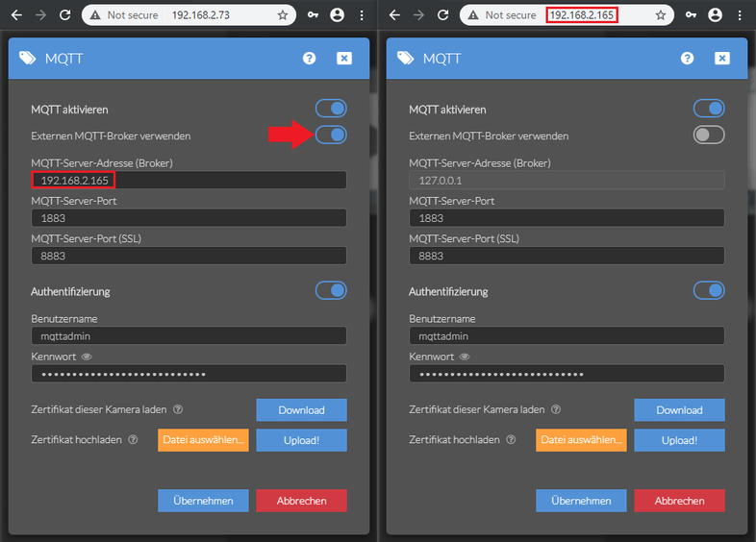Click the broker address field showing 192.168.2.165
The image size is (756, 542).
(189, 181)
